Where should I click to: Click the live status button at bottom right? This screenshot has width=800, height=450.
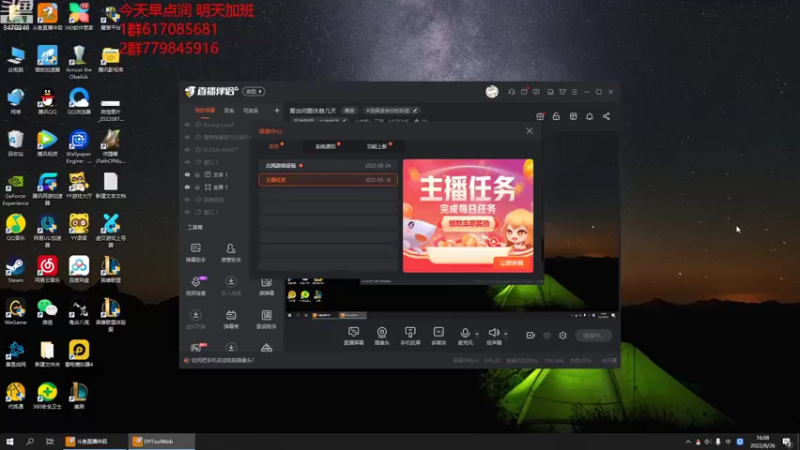pyautogui.click(x=593, y=335)
